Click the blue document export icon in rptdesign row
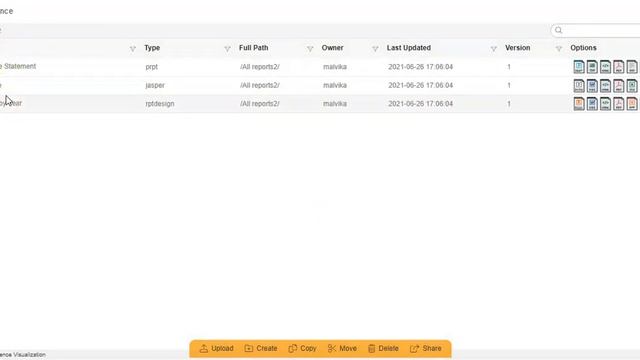Image resolution: width=640 pixels, height=360 pixels. point(592,104)
